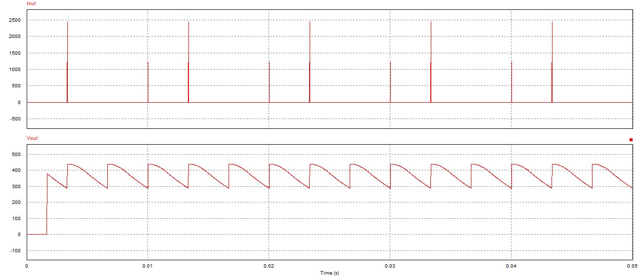Click the 400 tick on Vout axis

point(15,170)
